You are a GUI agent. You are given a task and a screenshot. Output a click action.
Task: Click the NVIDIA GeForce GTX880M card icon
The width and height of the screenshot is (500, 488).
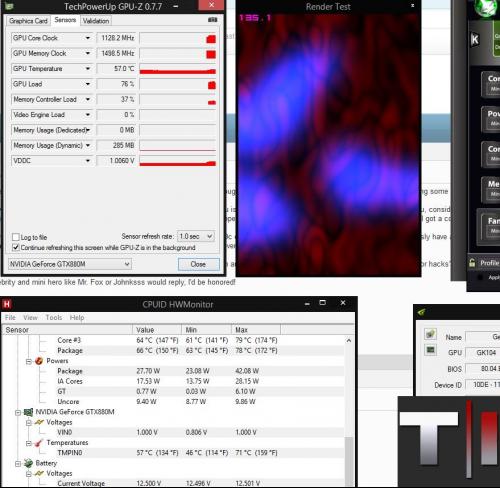pyautogui.click(x=28, y=412)
